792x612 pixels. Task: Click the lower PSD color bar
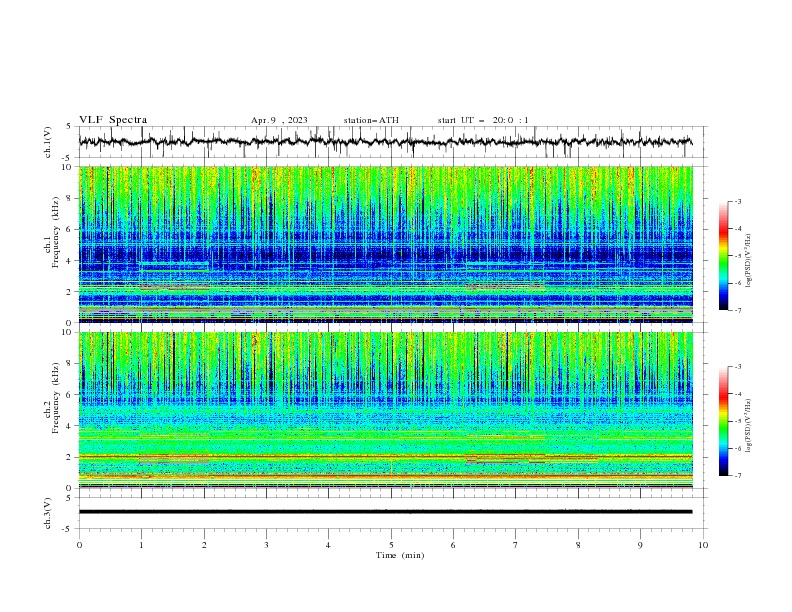(723, 421)
